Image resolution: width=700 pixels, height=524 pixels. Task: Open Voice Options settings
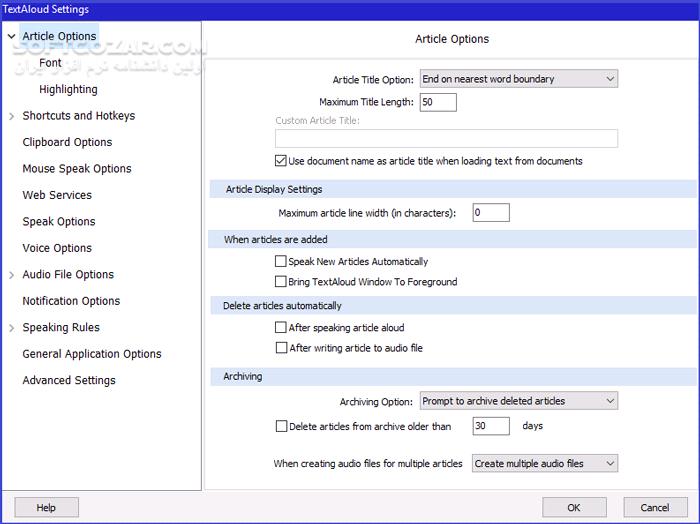point(57,248)
